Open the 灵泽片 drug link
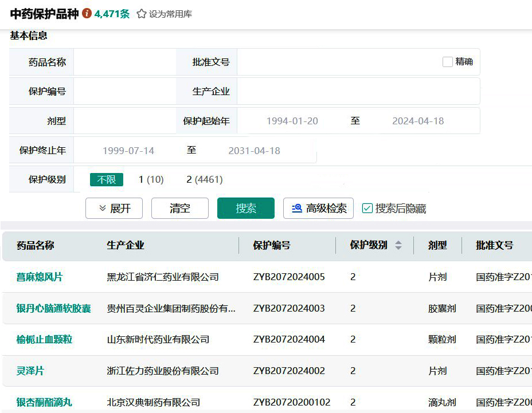This screenshot has width=532, height=413. click(30, 371)
